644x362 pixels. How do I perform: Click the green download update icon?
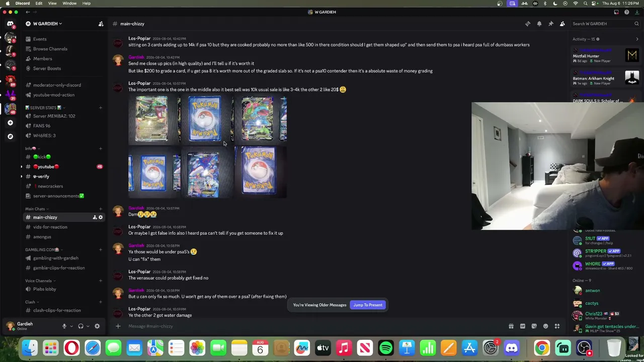coord(636,12)
